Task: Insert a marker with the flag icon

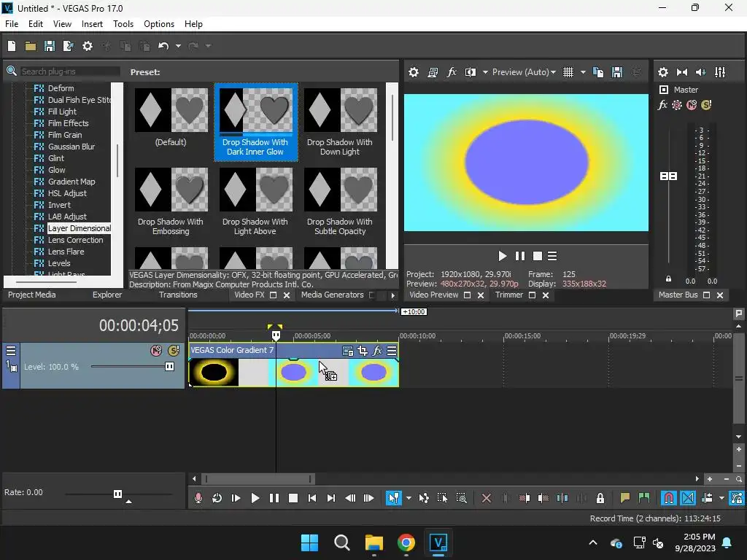Action: [x=624, y=498]
